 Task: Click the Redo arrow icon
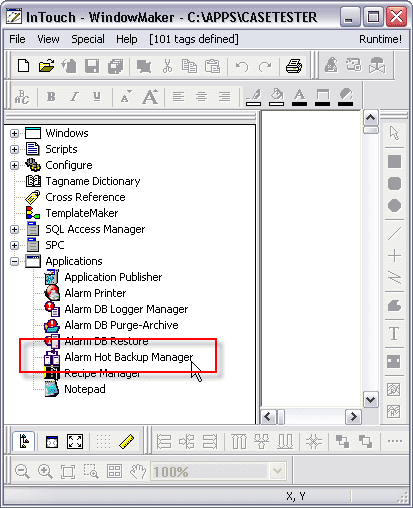tap(265, 67)
